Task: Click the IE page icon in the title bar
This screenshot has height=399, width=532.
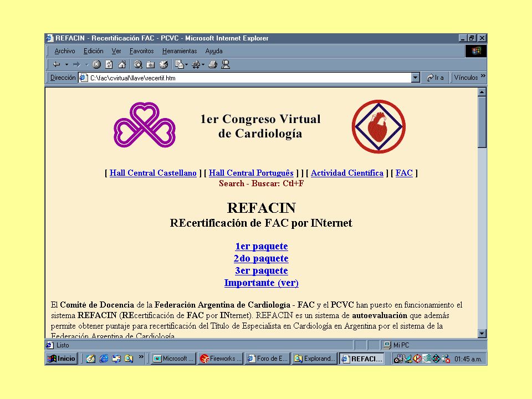Action: pyautogui.click(x=50, y=38)
